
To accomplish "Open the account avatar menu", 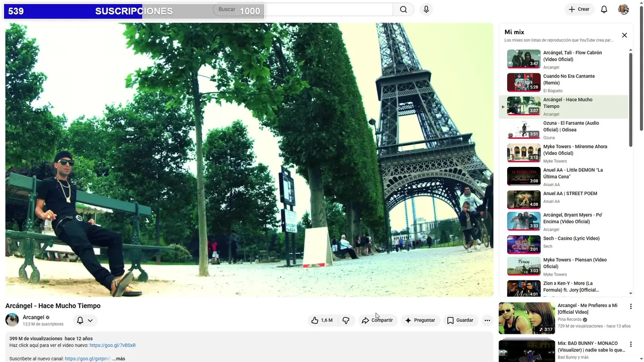I will 623,10.
